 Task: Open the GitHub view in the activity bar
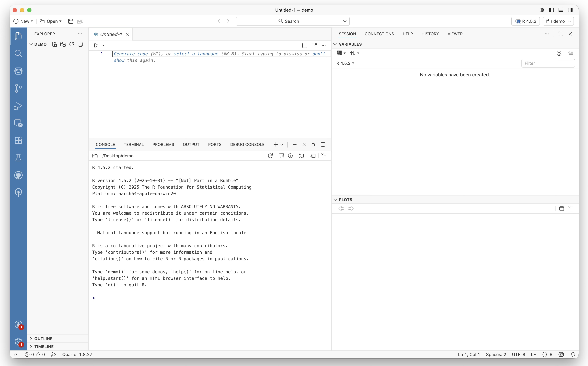(x=18, y=175)
